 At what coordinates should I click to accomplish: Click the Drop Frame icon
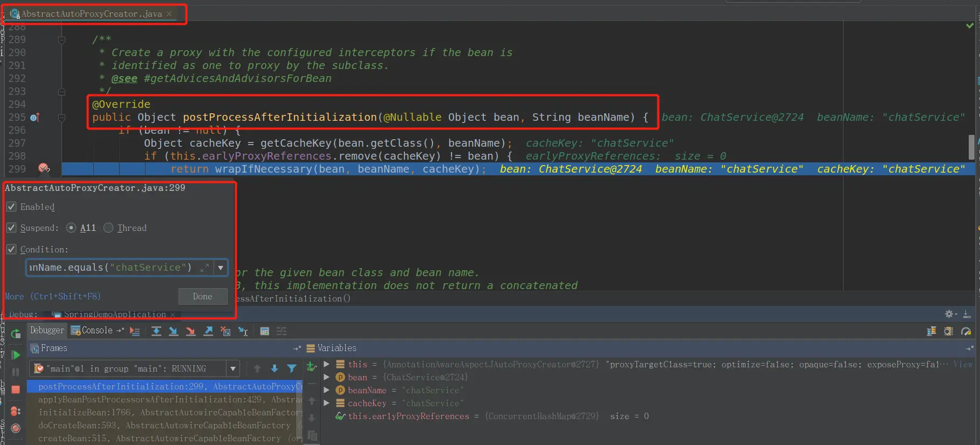(x=225, y=331)
